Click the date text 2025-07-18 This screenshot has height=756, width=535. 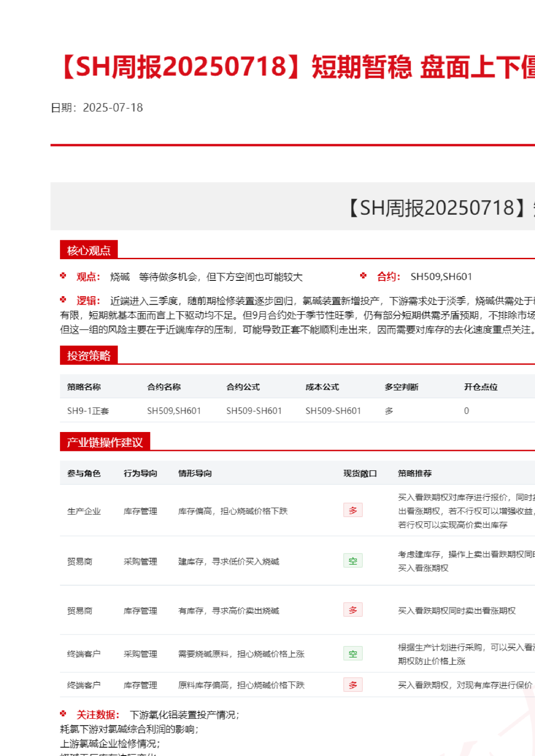pyautogui.click(x=113, y=108)
